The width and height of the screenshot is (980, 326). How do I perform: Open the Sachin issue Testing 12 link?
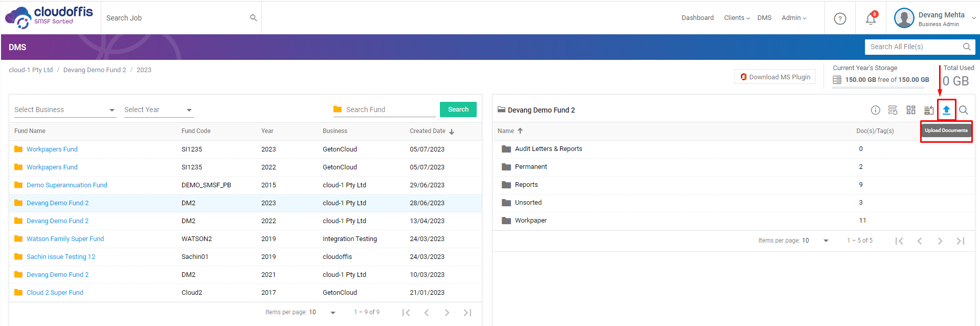coord(61,257)
